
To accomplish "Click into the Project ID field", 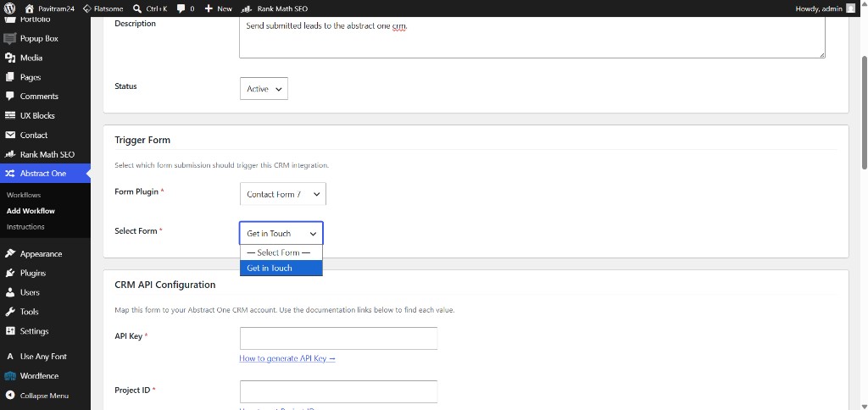I will (x=338, y=391).
